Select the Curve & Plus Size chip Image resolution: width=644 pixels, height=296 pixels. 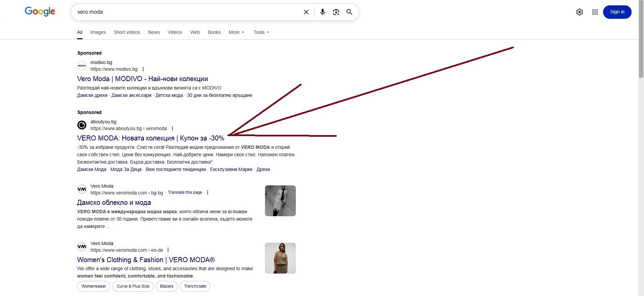[x=133, y=286]
